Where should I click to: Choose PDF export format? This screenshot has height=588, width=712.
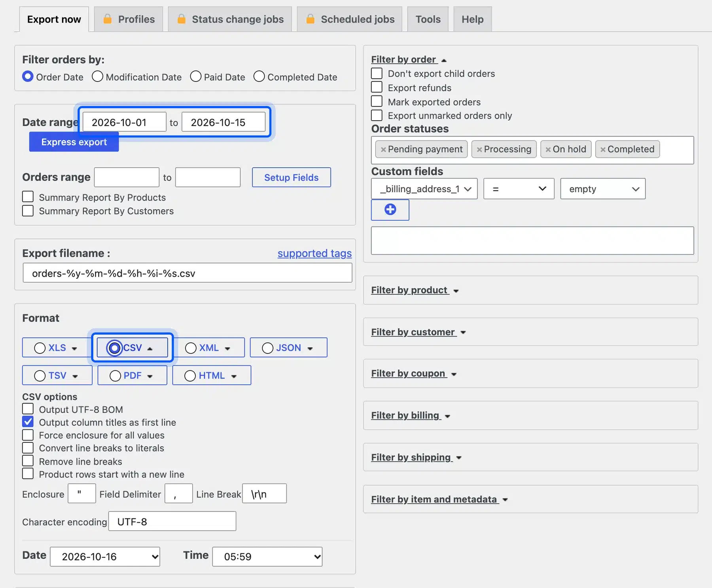(x=115, y=376)
